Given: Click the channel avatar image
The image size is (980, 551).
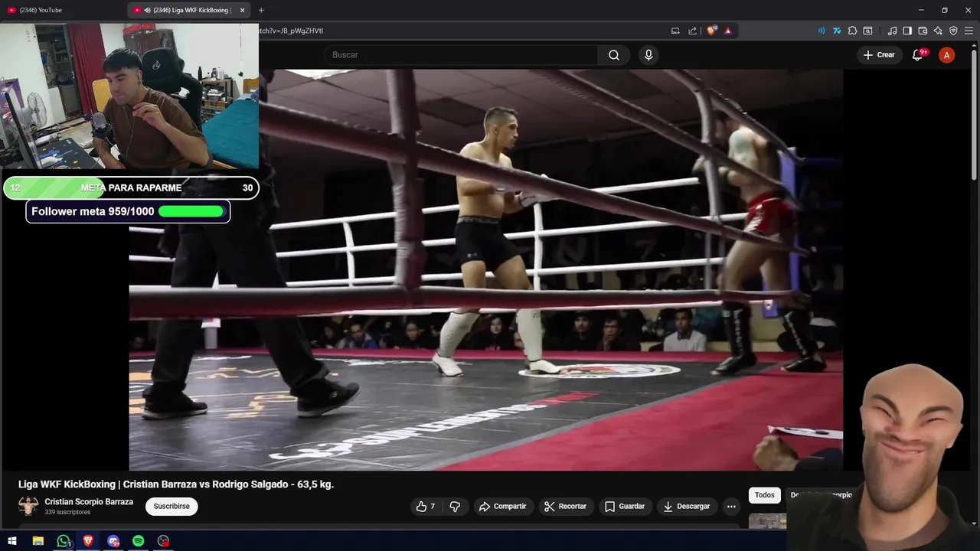Looking at the screenshot, I should point(28,506).
